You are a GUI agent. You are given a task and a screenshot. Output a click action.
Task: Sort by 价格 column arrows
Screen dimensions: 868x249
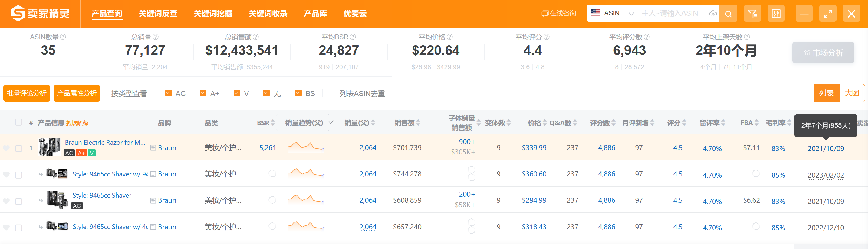(544, 123)
